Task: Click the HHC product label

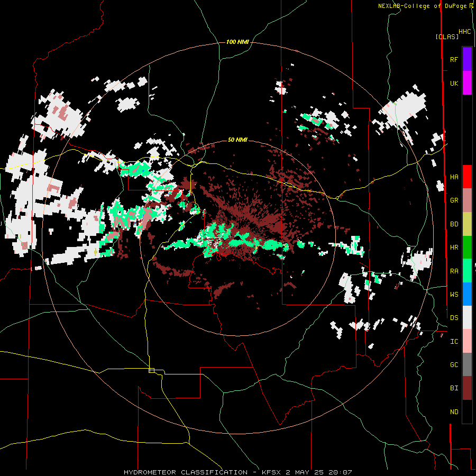Action: tap(465, 32)
